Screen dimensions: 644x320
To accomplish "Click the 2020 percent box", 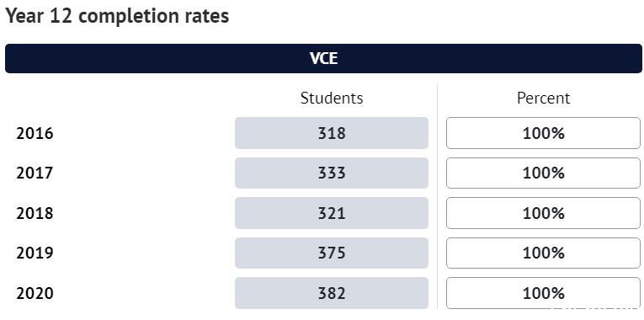I will click(543, 293).
